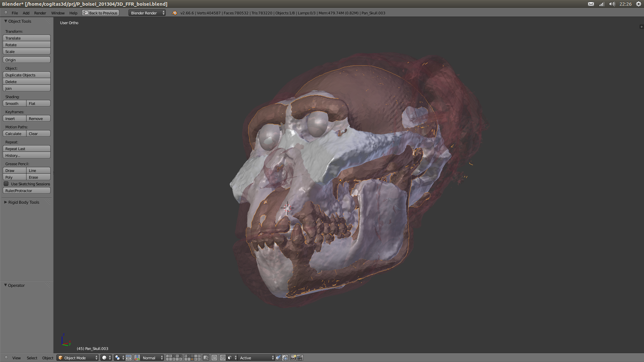Click the proportional editing circle icon
This screenshot has height=362, width=644.
coord(214,358)
